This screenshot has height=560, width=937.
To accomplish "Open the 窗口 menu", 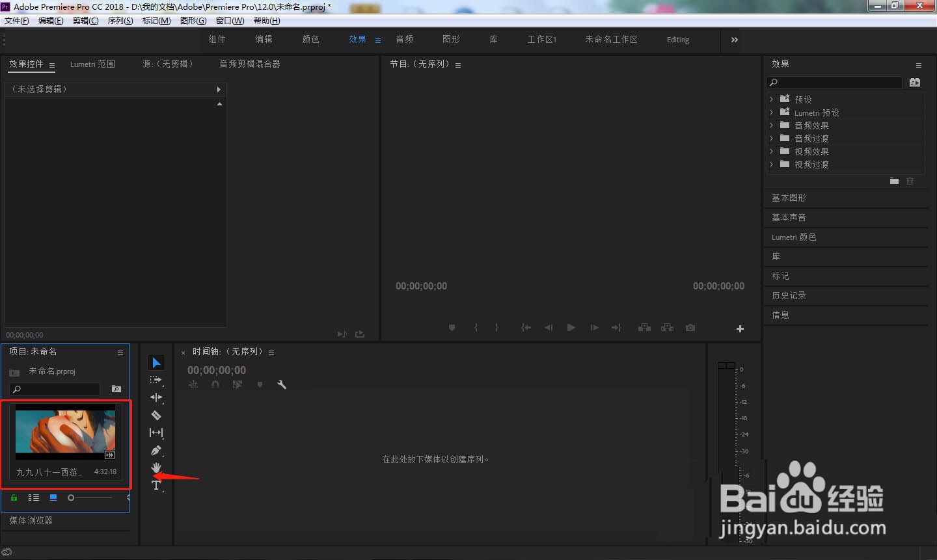I will (x=229, y=20).
